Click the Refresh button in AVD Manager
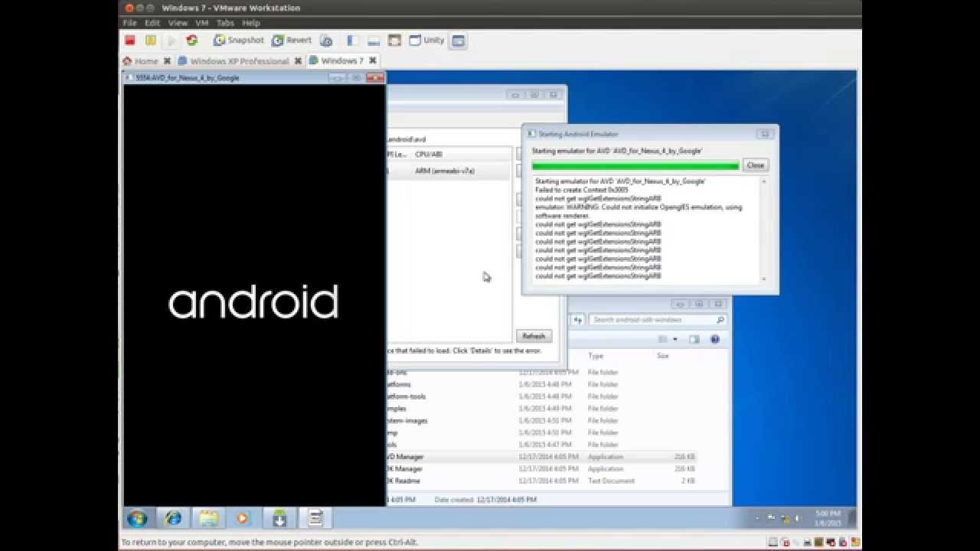This screenshot has width=980, height=551. (534, 336)
